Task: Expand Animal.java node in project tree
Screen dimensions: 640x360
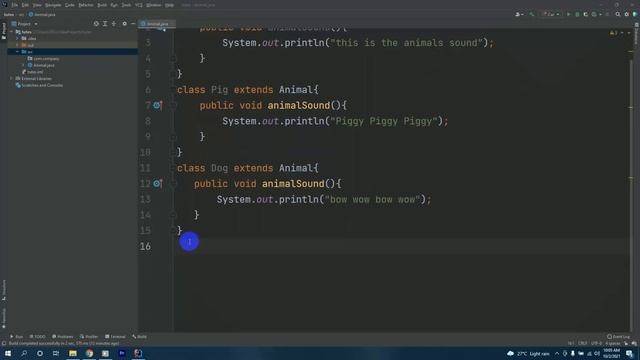Action: pos(24,65)
